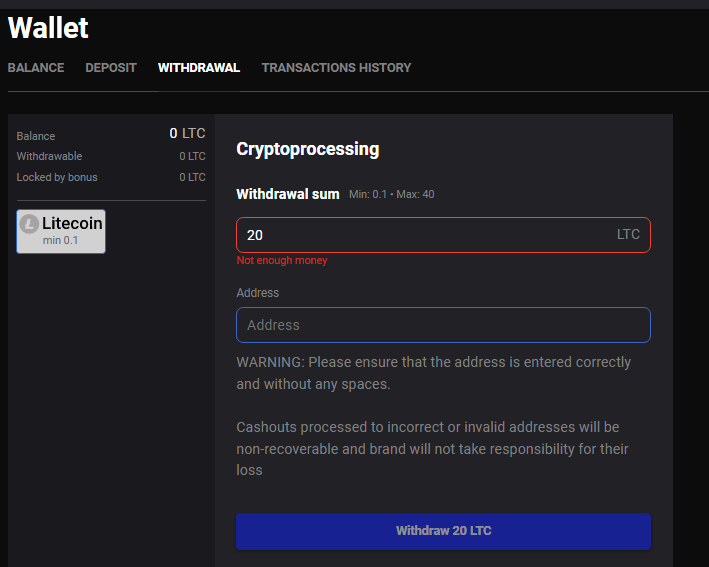
Task: Focus the Address input field
Action: point(443,325)
